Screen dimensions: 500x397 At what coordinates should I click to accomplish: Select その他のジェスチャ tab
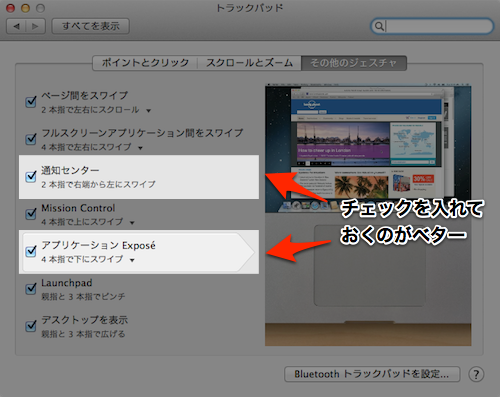(x=354, y=63)
